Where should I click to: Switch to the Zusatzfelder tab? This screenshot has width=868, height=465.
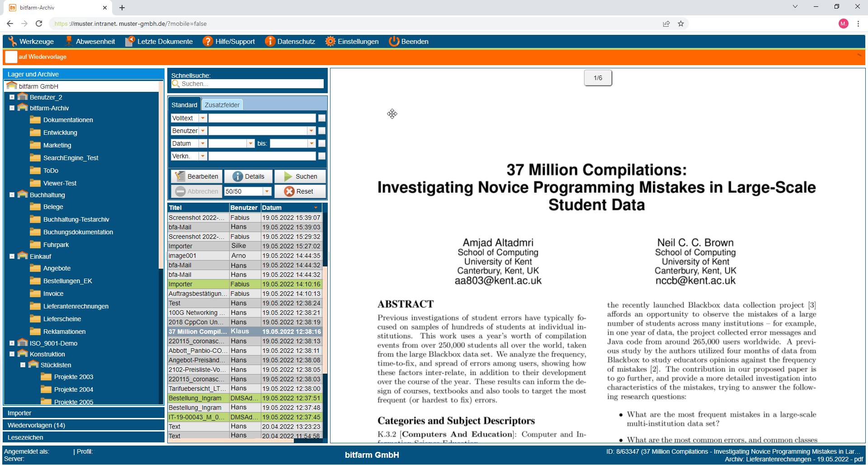(222, 105)
